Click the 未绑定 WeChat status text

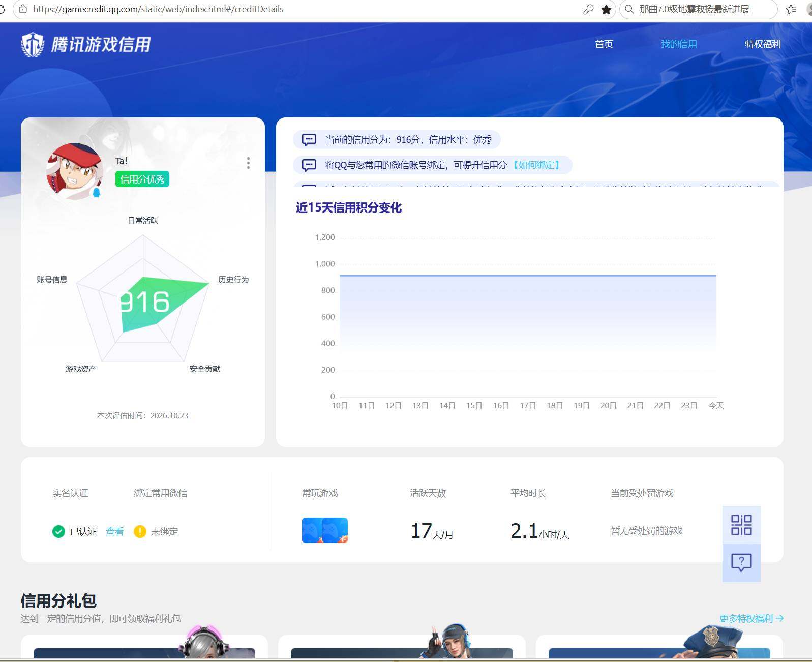pyautogui.click(x=165, y=531)
